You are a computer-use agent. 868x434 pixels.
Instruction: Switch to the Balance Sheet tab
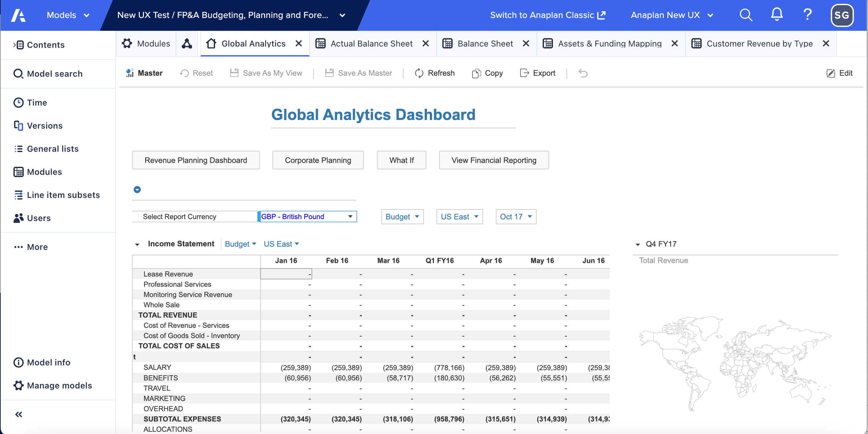click(485, 44)
